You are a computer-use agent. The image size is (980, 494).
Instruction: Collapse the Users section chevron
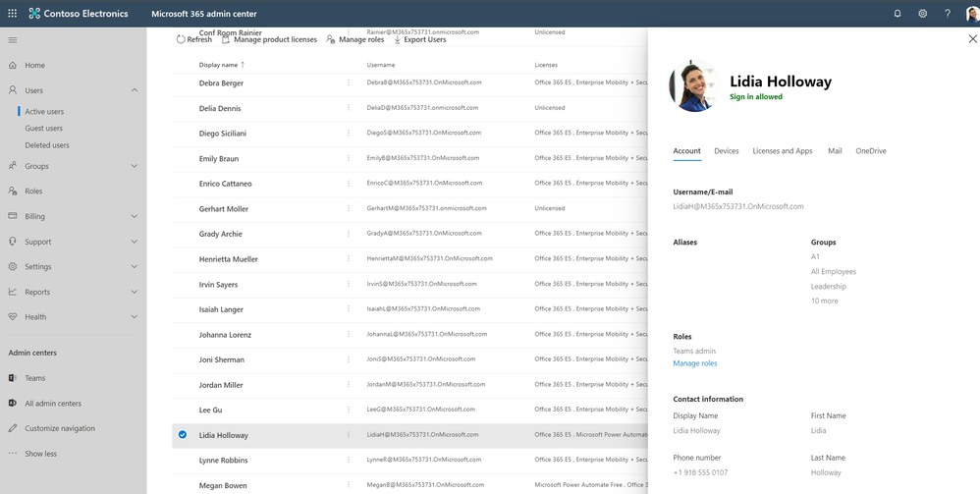(x=135, y=90)
